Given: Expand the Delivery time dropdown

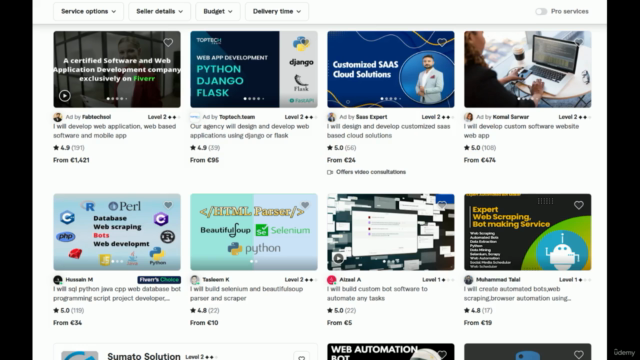Looking at the screenshot, I should 277,11.
